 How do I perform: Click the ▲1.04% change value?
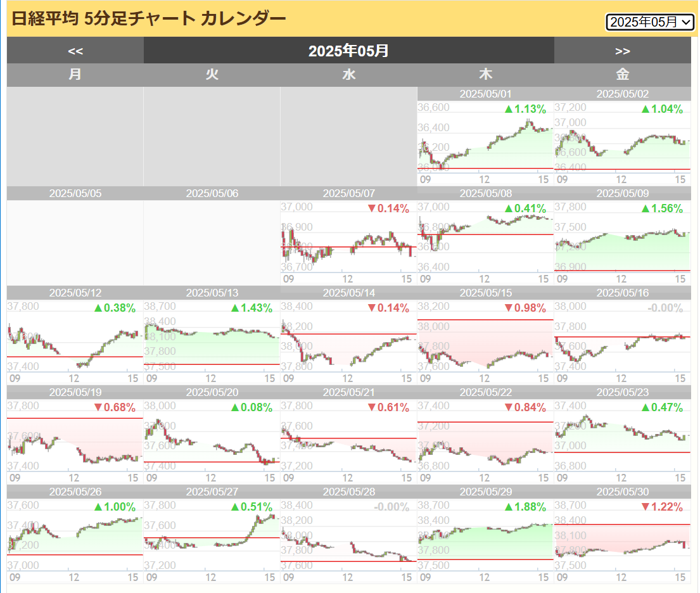[x=662, y=109]
